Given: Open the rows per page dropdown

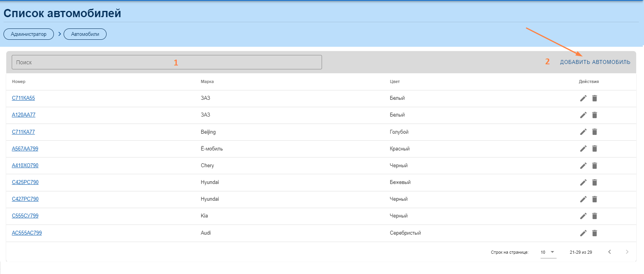Looking at the screenshot, I should [x=548, y=252].
